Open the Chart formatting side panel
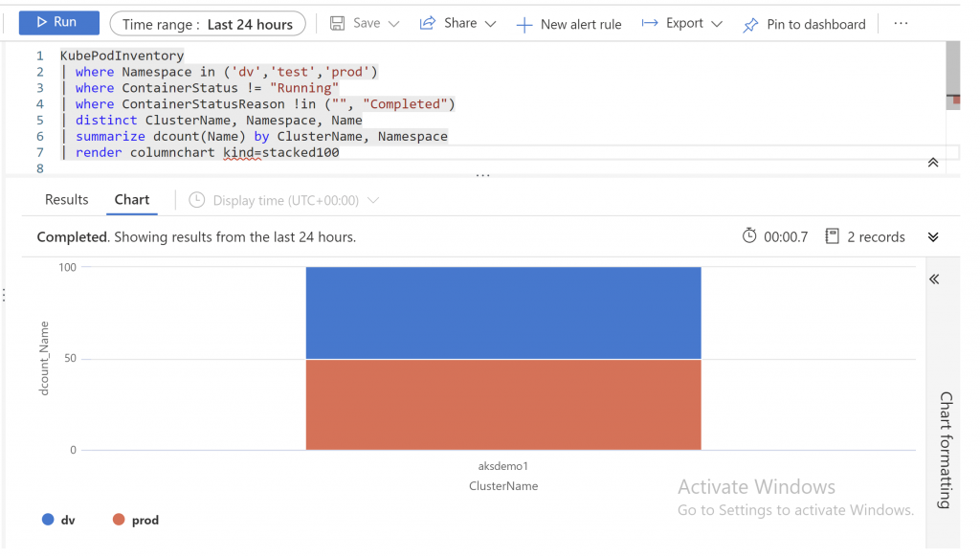Screen dimensions: 980x557 click(945, 450)
